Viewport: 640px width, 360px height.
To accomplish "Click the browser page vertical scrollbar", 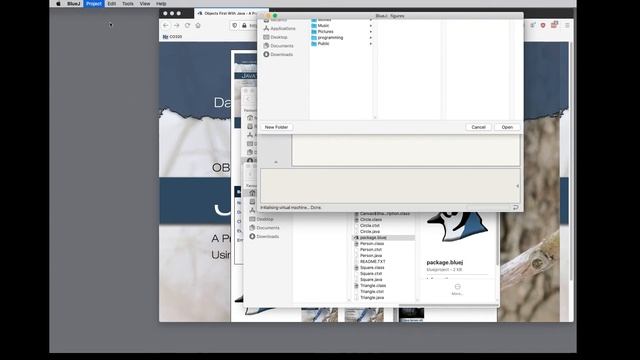I will click(x=571, y=162).
